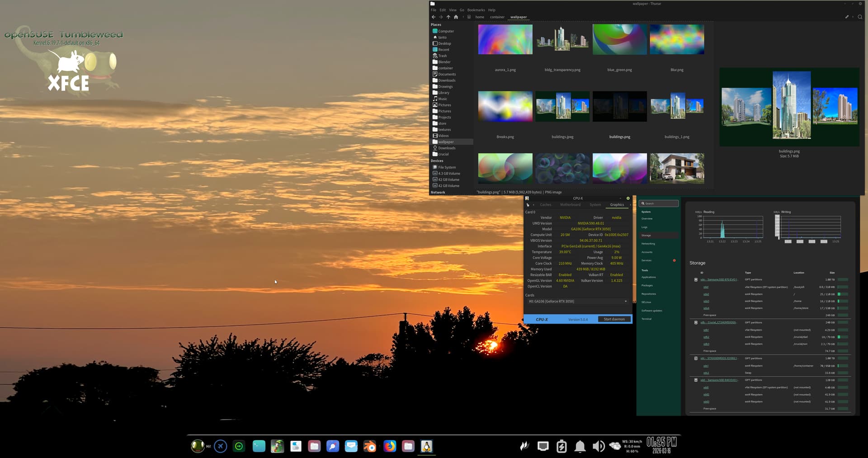Open the terminal launcher in the dock

[x=259, y=447]
